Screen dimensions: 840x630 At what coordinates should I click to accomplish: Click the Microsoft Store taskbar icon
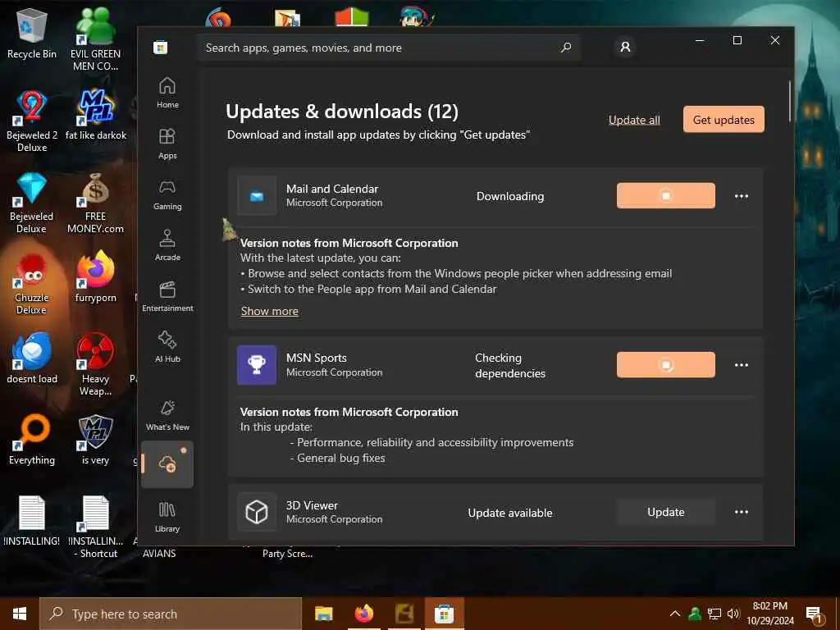[444, 614]
